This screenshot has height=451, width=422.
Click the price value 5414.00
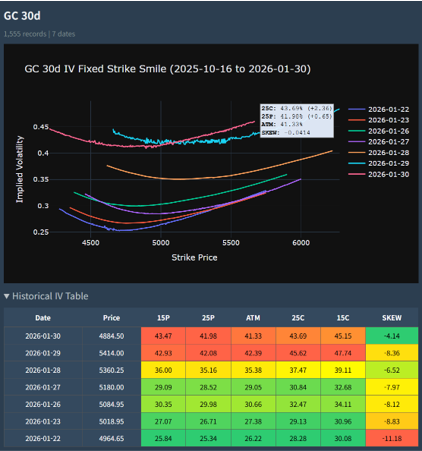pyautogui.click(x=111, y=353)
